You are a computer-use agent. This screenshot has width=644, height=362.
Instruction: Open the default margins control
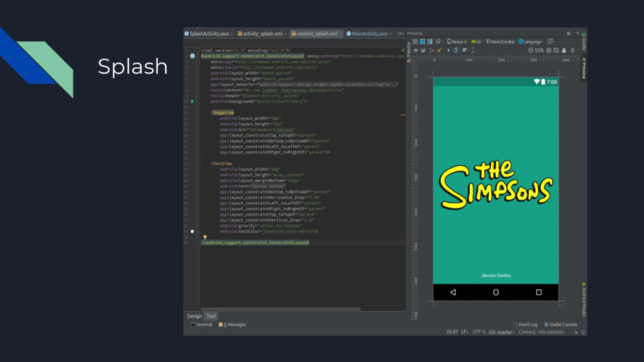[x=448, y=50]
